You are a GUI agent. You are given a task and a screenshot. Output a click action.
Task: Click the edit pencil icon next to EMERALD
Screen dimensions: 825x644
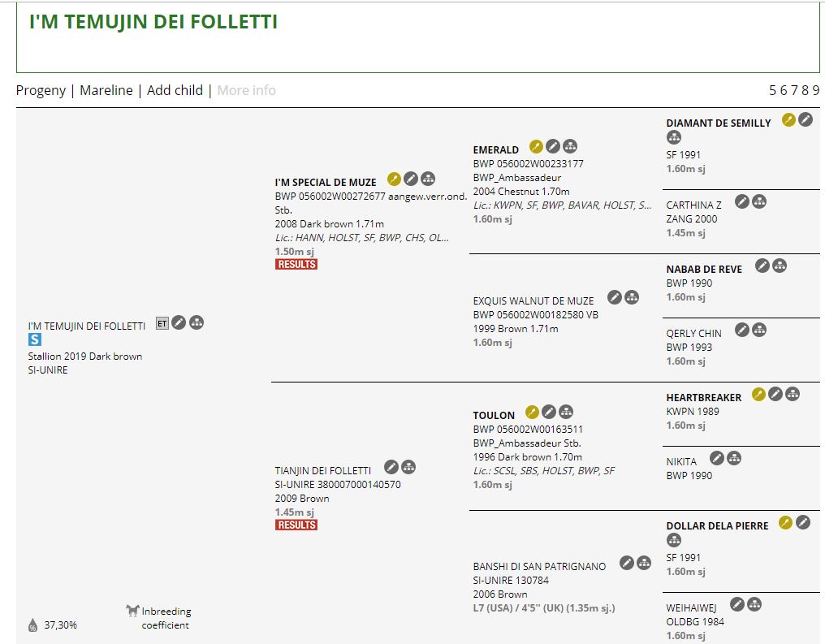point(552,146)
